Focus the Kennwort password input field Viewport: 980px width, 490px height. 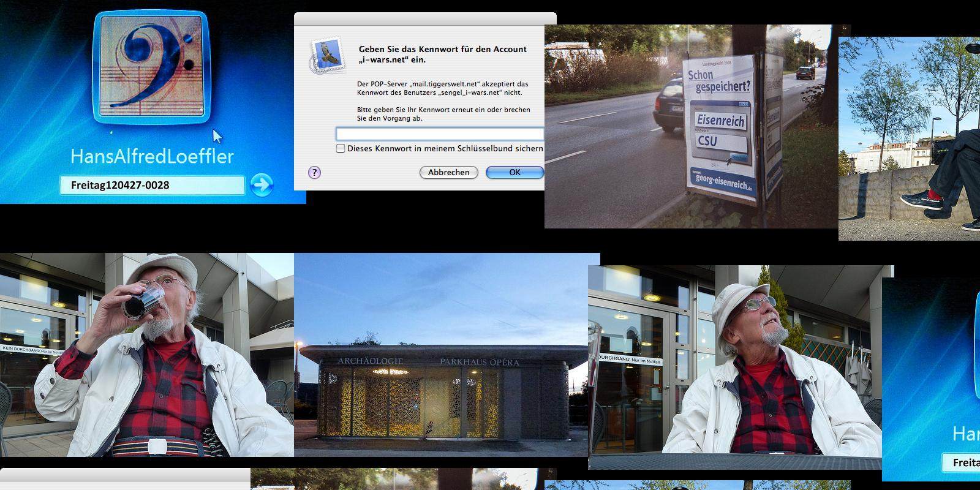(x=440, y=134)
